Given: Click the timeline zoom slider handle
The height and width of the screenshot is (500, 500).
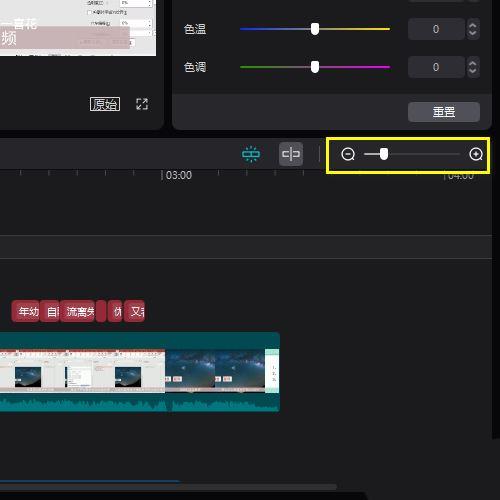Looking at the screenshot, I should [384, 154].
